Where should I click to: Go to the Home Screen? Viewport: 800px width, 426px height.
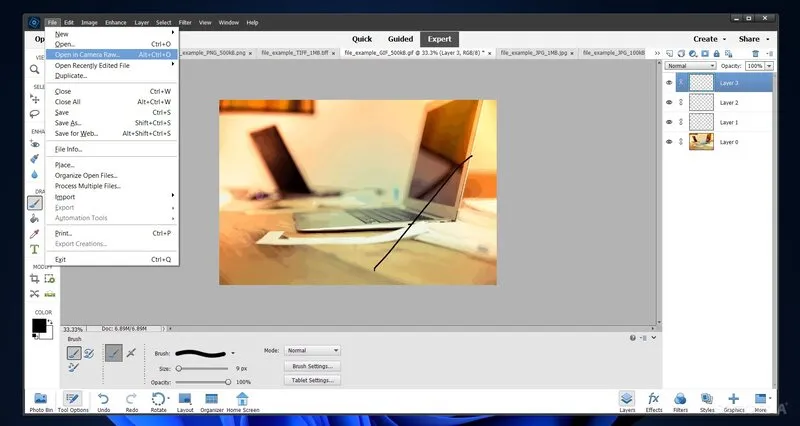(243, 402)
